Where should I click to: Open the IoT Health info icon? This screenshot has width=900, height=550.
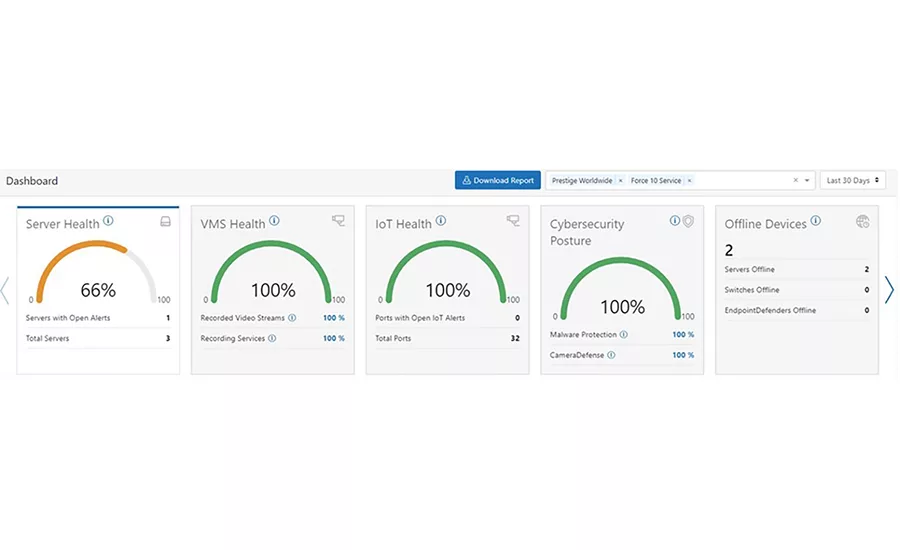pos(441,220)
